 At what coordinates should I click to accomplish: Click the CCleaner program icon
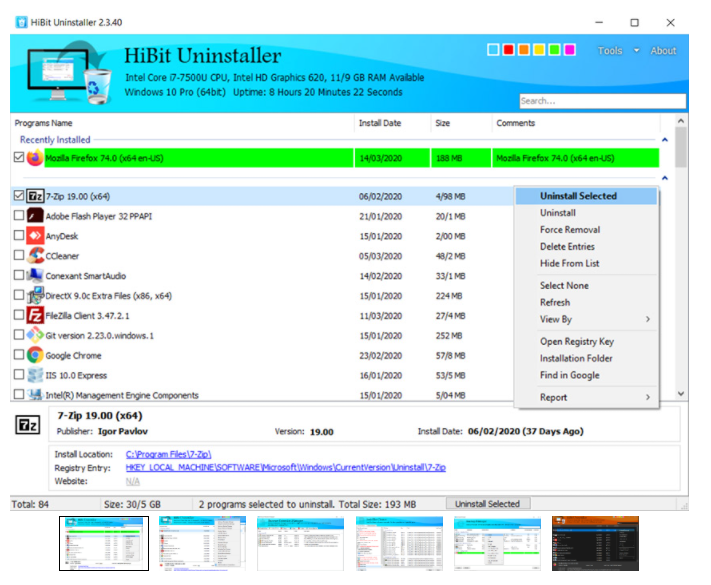click(35, 256)
